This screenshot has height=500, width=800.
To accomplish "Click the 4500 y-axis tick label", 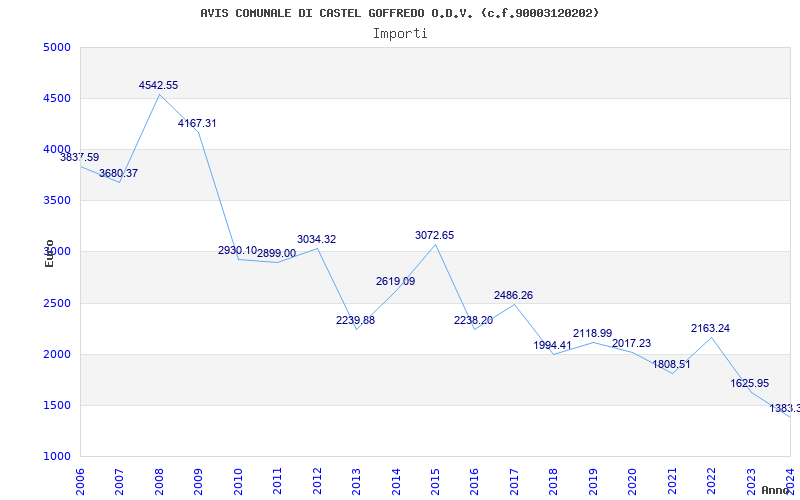I will (55, 99).
